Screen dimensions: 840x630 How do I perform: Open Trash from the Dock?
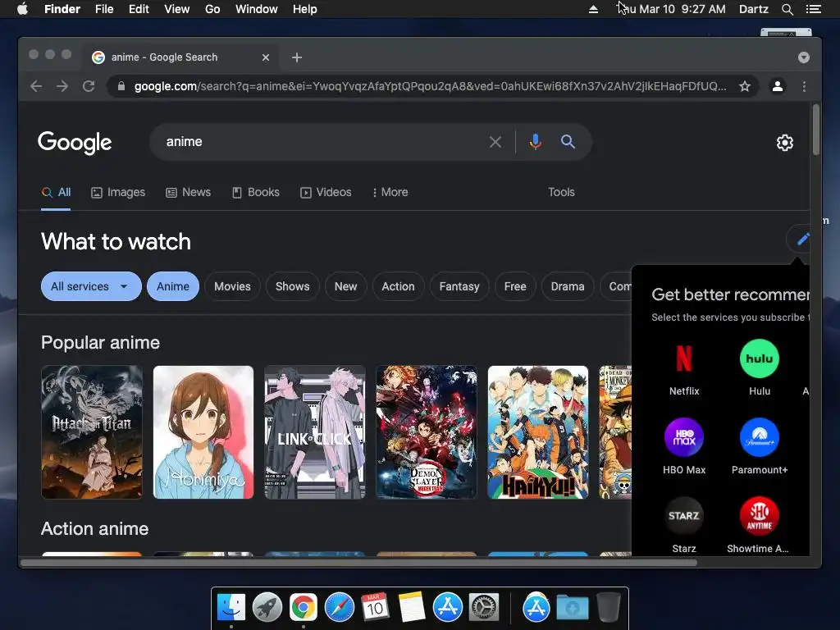click(609, 608)
